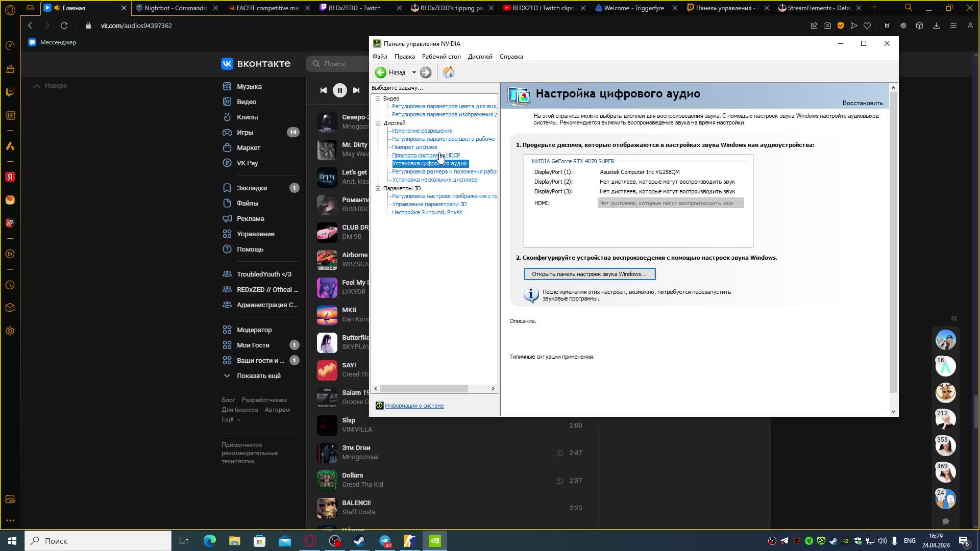Skip to previous track in VK player
Image resolution: width=980 pixels, height=551 pixels.
click(323, 90)
